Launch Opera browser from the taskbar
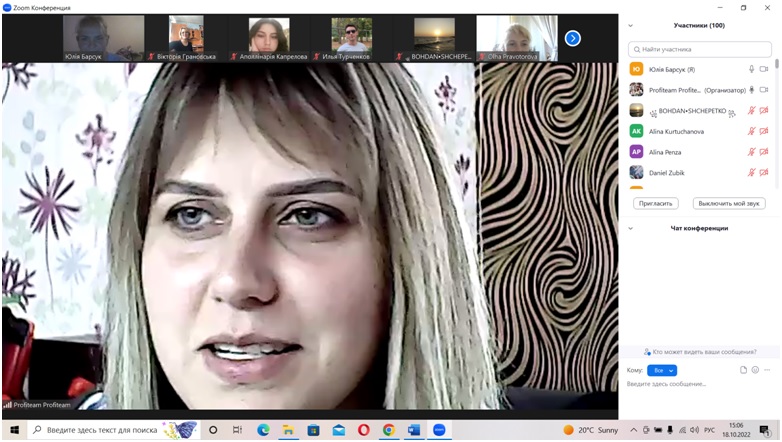The image size is (782, 442). click(364, 430)
